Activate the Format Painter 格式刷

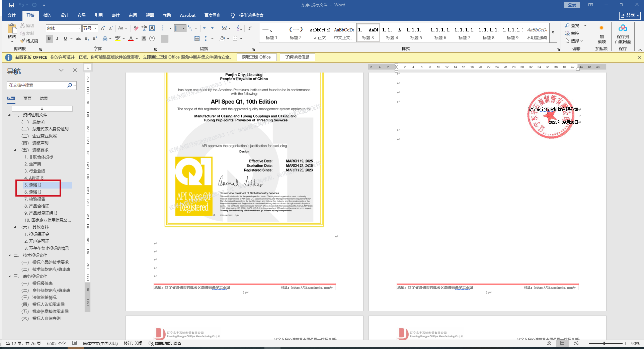29,41
